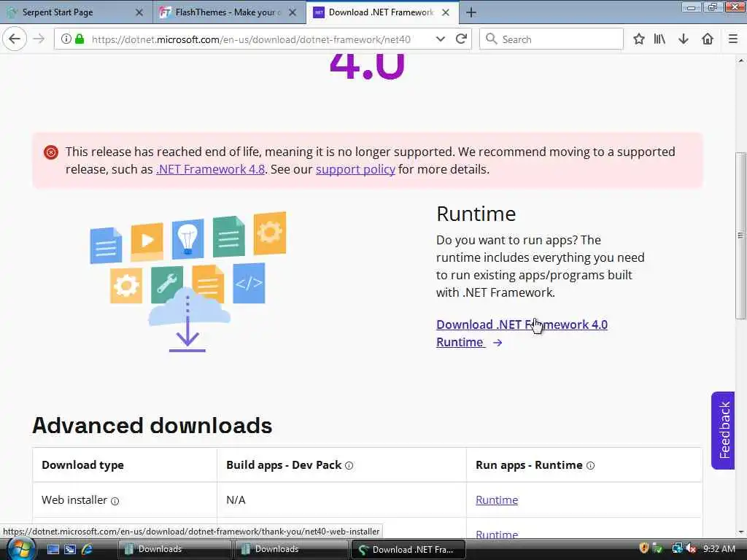Open the support policy link
Viewport: 747px width, 560px height.
click(x=355, y=169)
